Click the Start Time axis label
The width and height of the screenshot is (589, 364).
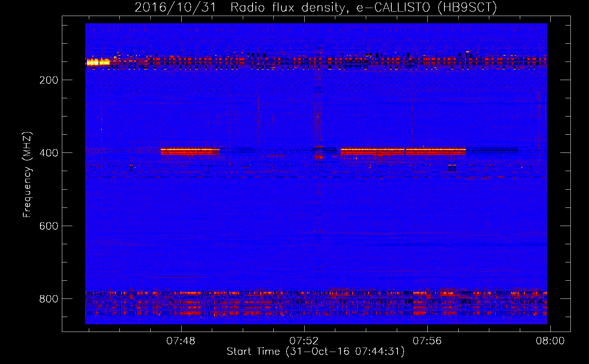[316, 352]
